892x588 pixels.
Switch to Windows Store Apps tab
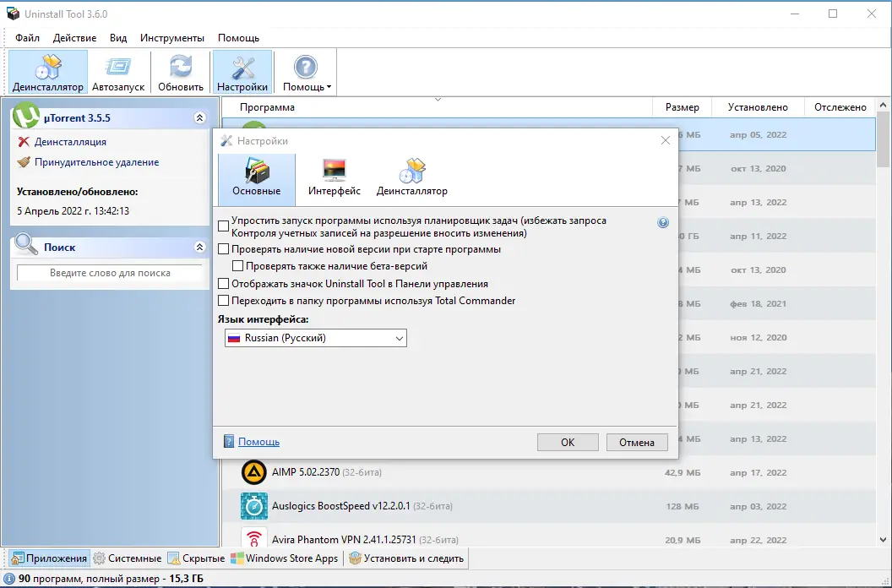285,558
